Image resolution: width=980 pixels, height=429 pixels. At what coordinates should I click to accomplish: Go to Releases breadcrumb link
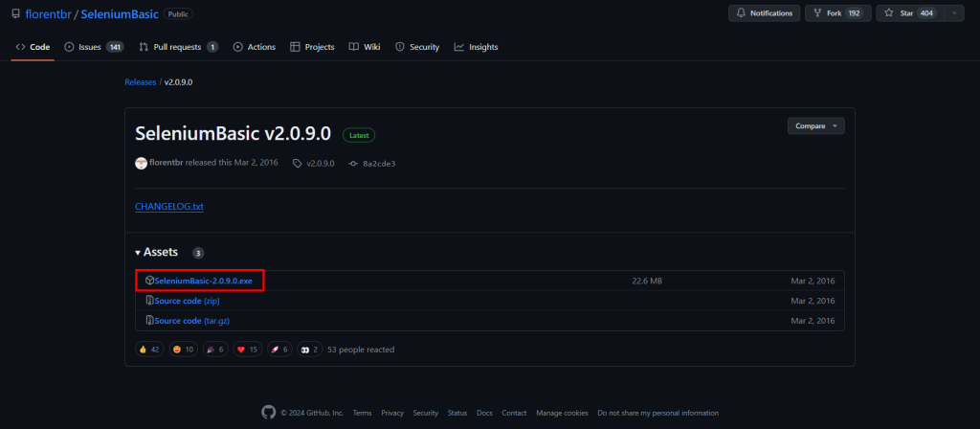[x=140, y=82]
